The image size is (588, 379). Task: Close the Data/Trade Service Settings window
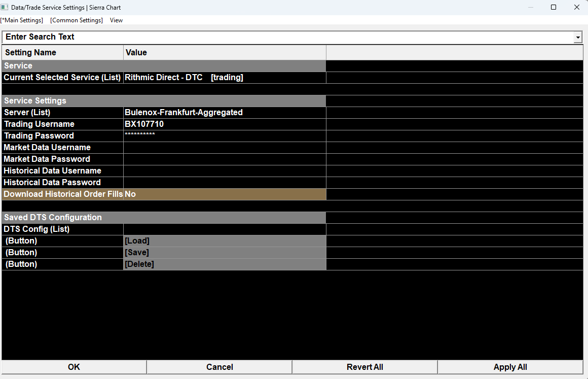577,7
